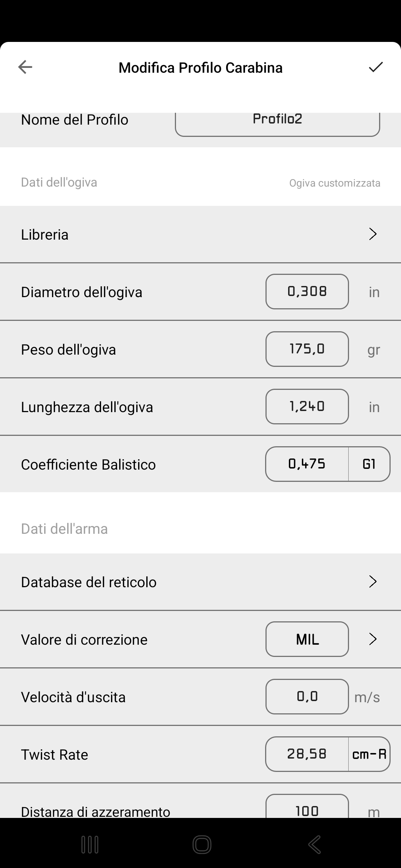Expand Valore di correzione options chevron
401x868 pixels.
(373, 639)
